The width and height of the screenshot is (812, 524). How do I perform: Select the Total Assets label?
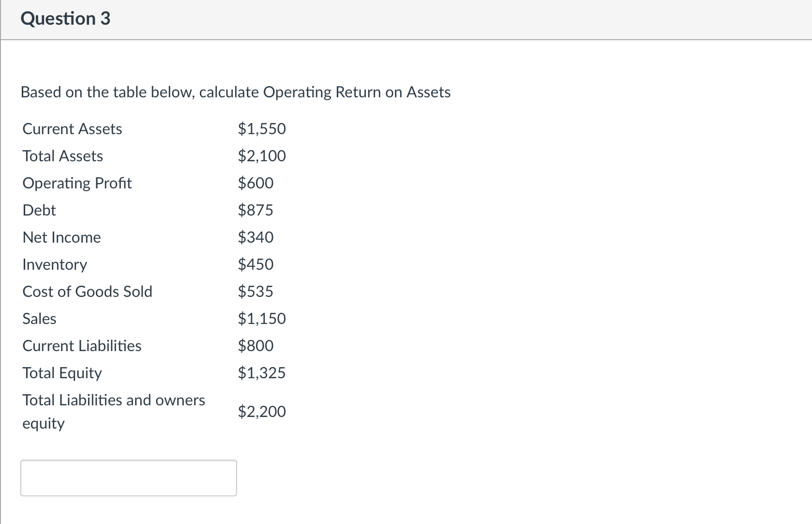tap(62, 156)
